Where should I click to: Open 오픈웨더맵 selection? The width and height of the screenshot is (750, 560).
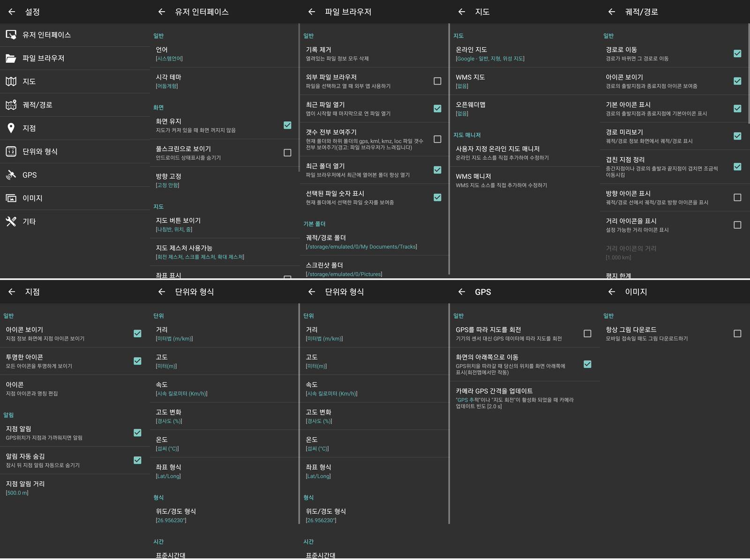[x=525, y=108]
